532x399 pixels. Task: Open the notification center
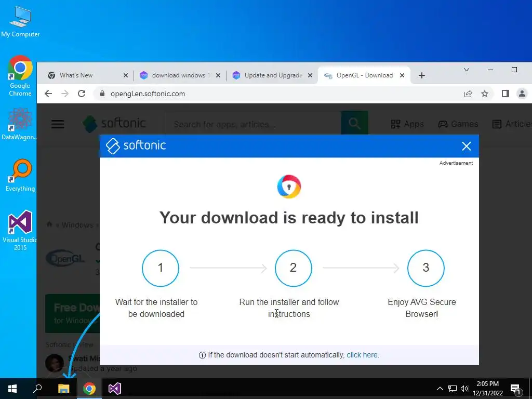click(516, 389)
